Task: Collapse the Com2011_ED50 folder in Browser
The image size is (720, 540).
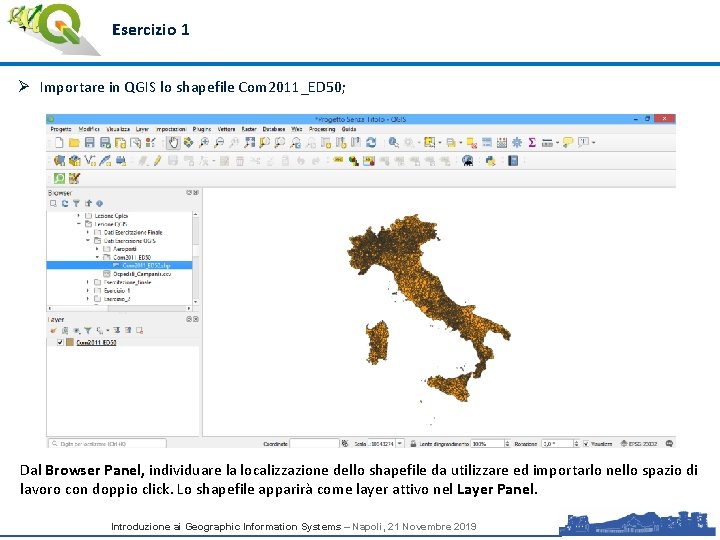Action: pyautogui.click(x=97, y=257)
